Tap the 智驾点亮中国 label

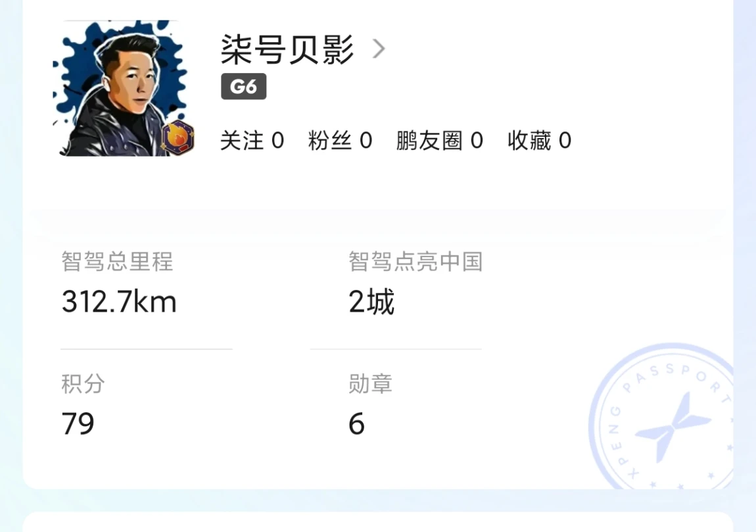pyautogui.click(x=415, y=262)
